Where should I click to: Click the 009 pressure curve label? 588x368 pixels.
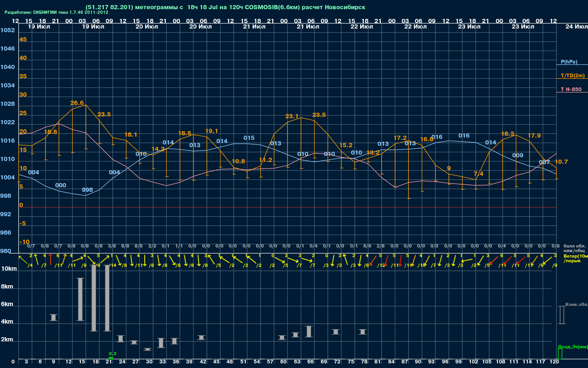tap(518, 155)
